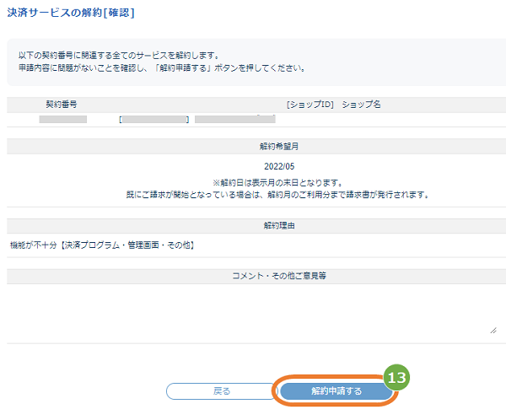Grab the comment box resize handle
This screenshot has height=420, width=506.
click(493, 331)
